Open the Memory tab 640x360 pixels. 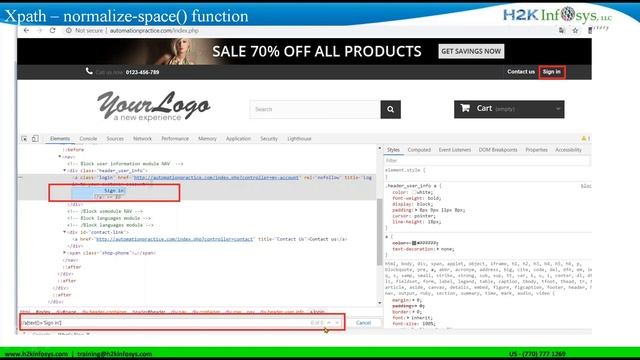[207, 139]
